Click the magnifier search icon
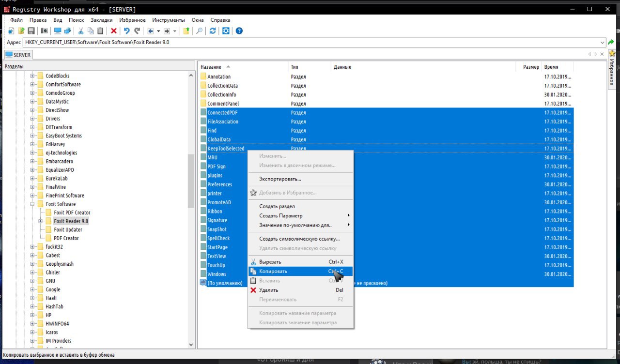The image size is (620, 364). (199, 31)
